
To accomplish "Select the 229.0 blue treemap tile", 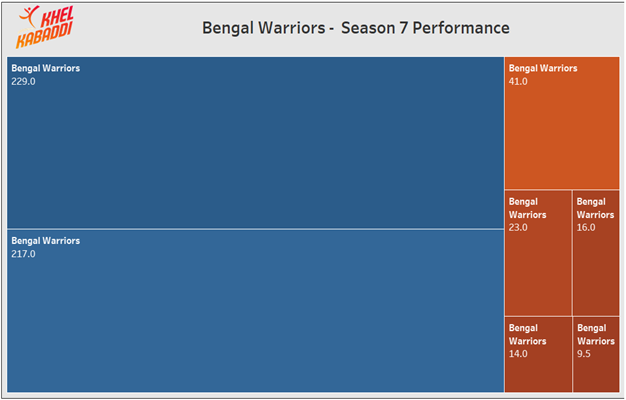I will (256, 143).
